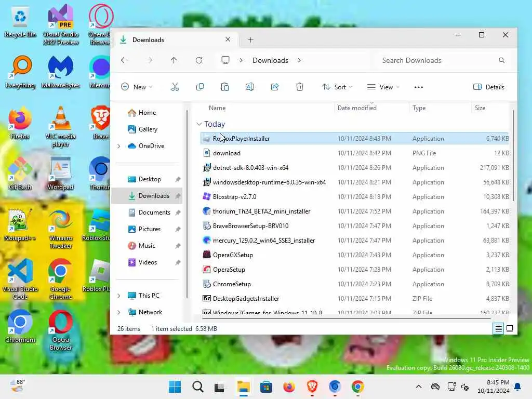Open the See more three-dots menu
The height and width of the screenshot is (399, 532).
coord(419,87)
